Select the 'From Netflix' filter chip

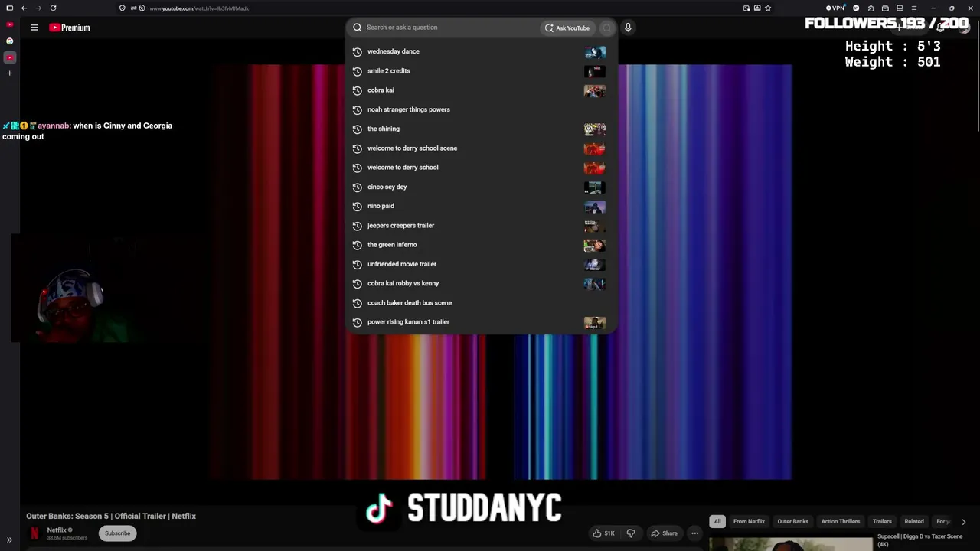click(749, 522)
